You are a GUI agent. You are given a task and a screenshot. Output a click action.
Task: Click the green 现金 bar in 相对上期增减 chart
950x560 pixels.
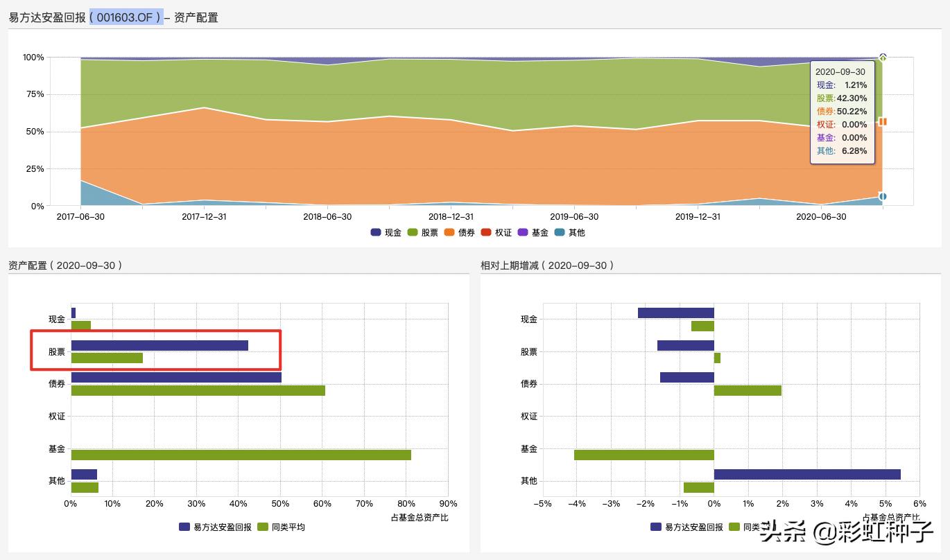(702, 326)
